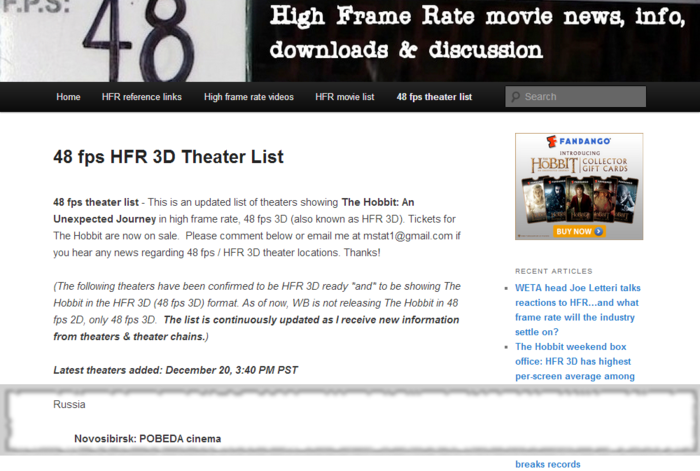
Task: Click the 'Russia' country label
Action: tap(69, 404)
